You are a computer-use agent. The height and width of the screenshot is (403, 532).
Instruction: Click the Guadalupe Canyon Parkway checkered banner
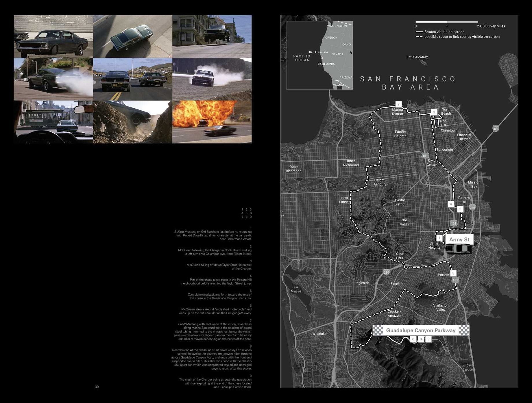[x=421, y=330]
